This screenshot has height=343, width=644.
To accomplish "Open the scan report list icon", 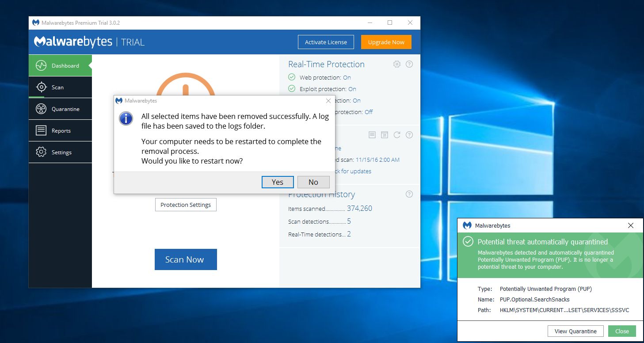I will click(372, 135).
